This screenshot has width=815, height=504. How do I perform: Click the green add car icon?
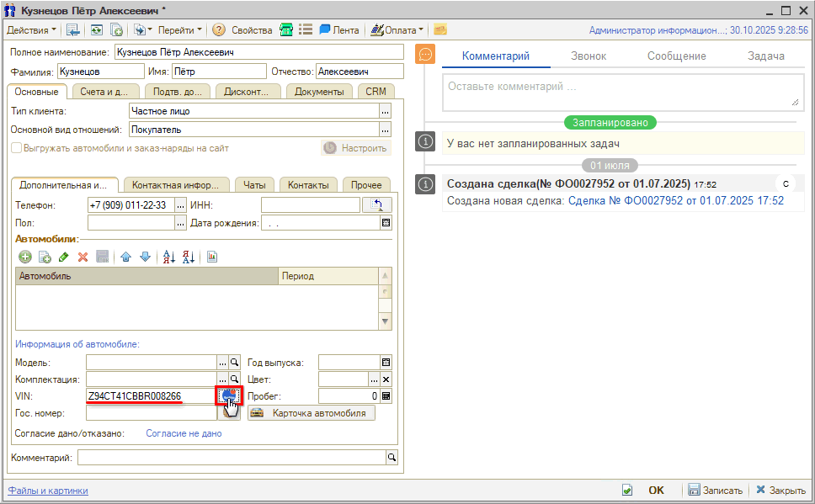click(25, 257)
